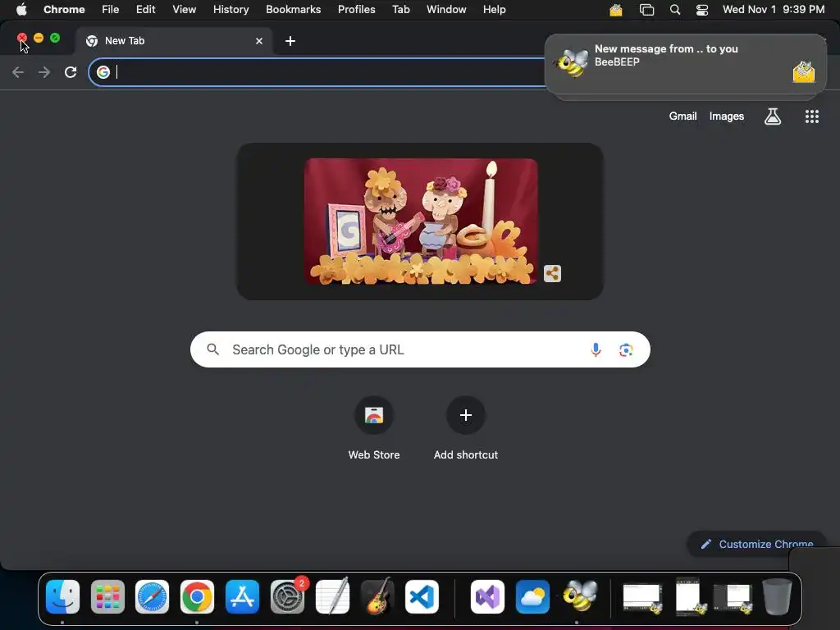Open the View menu
Image resolution: width=840 pixels, height=630 pixels.
pos(184,9)
